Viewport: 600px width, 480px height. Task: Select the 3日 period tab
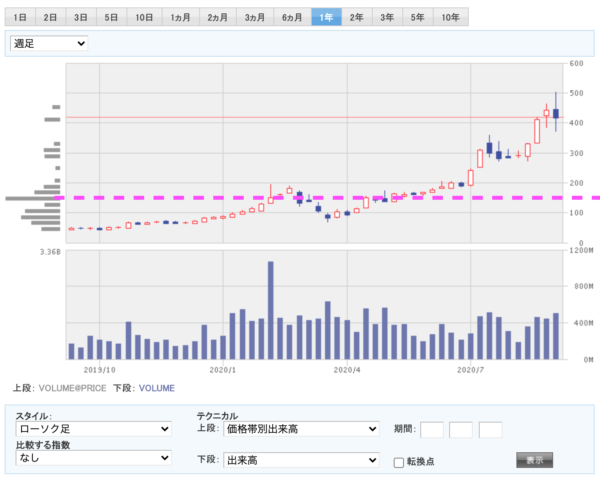point(81,17)
